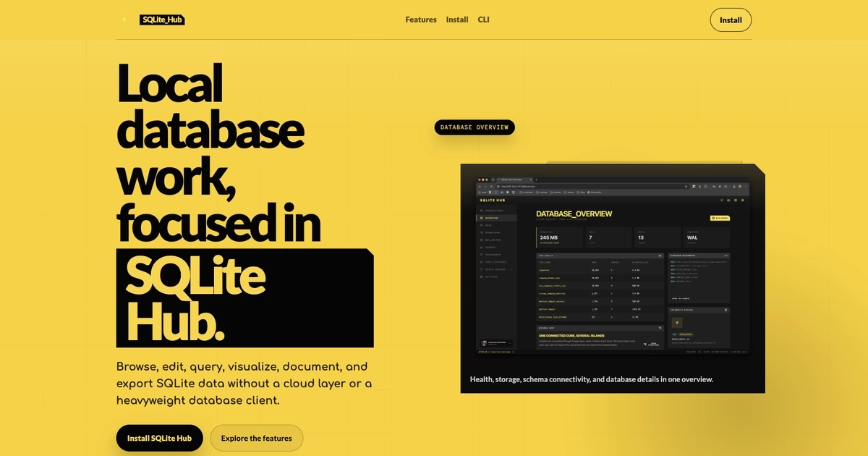
Task: Open the Install nav link
Action: pyautogui.click(x=457, y=20)
